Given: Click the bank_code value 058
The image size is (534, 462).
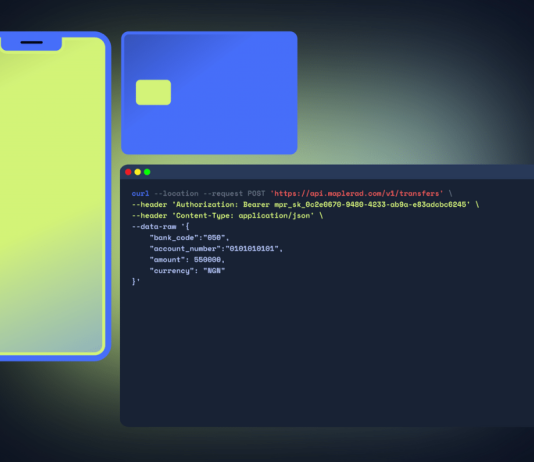Looking at the screenshot, I should [x=214, y=238].
